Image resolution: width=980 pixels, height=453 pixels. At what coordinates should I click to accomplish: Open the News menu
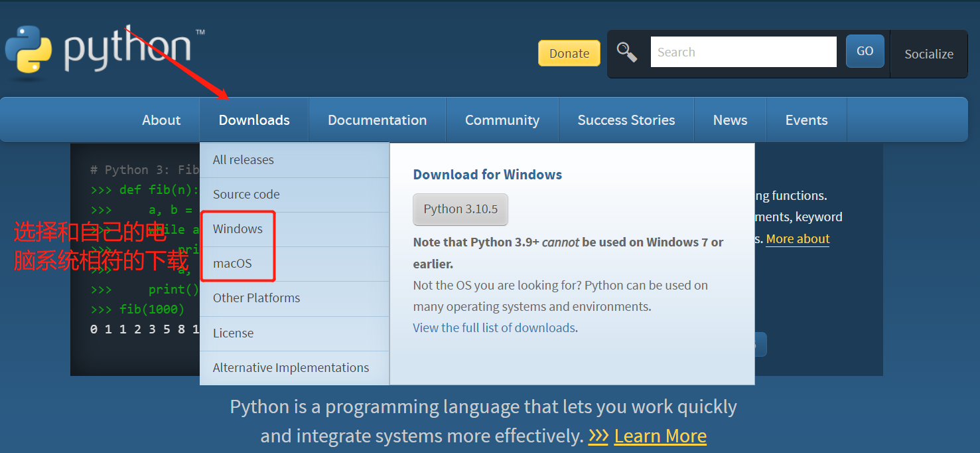coord(730,120)
